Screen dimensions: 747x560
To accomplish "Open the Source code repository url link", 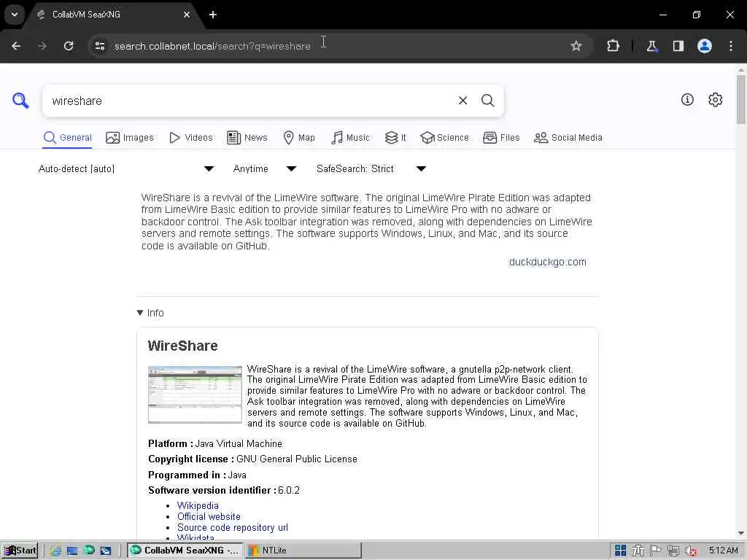I will 233,528.
